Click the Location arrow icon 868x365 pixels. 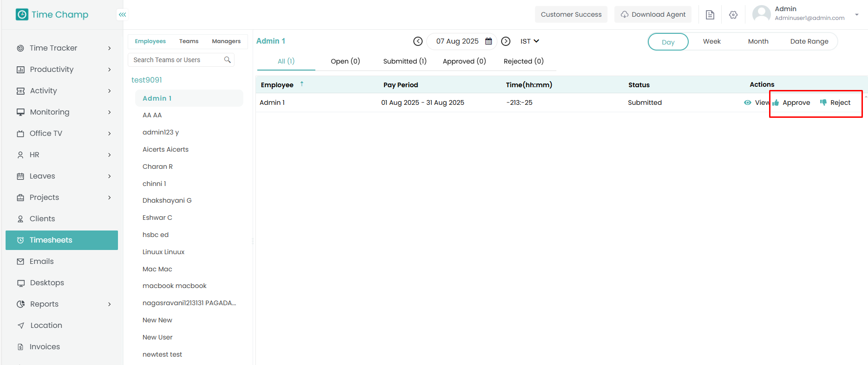tap(21, 326)
